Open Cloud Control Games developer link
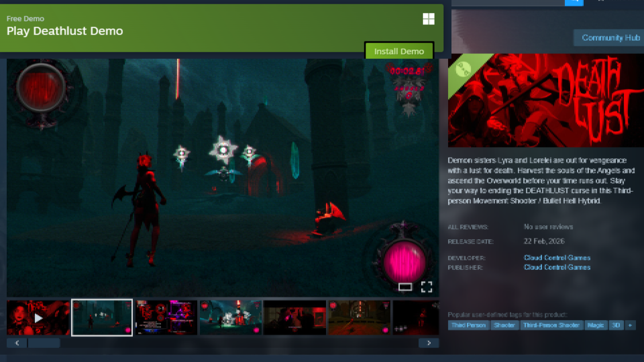This screenshot has width=644, height=362. (x=557, y=258)
